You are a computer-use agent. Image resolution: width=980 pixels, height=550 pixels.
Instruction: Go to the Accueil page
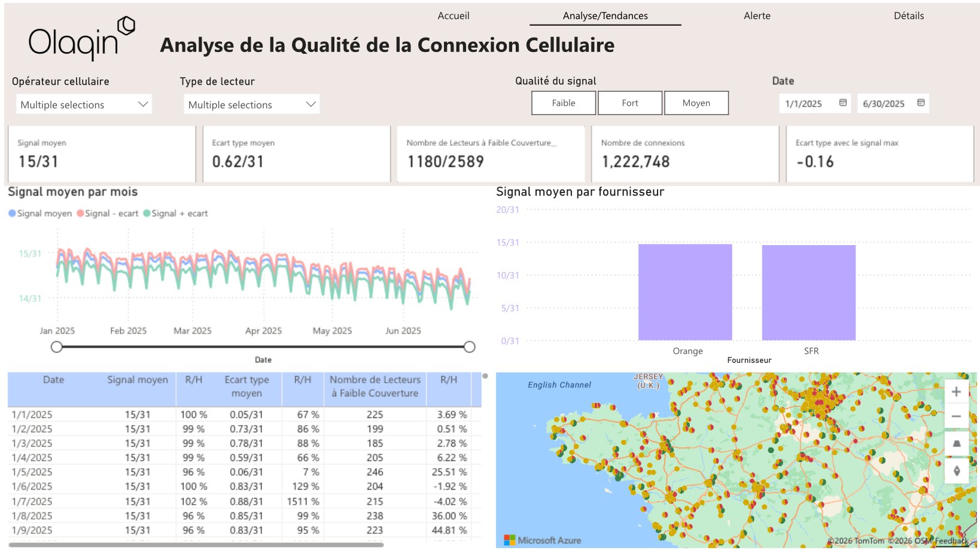pyautogui.click(x=454, y=16)
